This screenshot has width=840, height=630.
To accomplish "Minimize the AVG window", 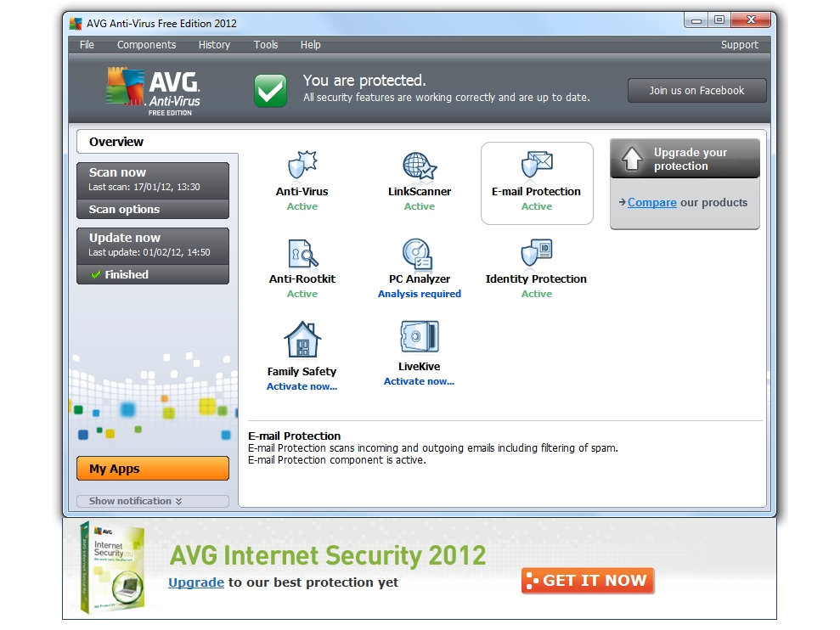I will point(696,20).
